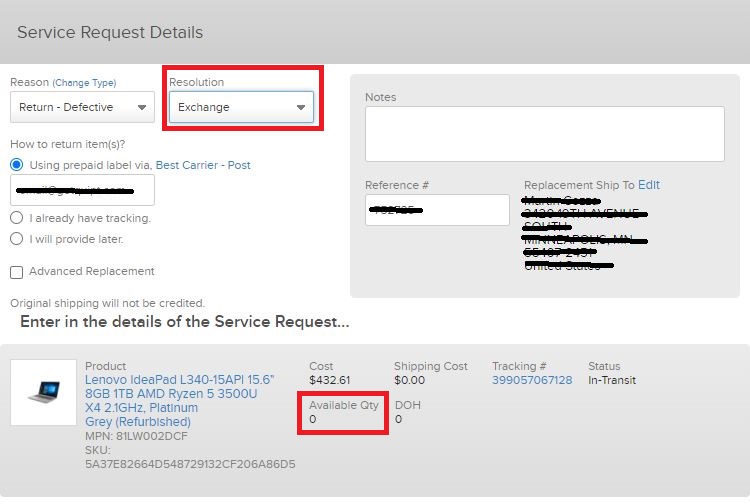Click the Service Request Details heading

click(x=110, y=32)
